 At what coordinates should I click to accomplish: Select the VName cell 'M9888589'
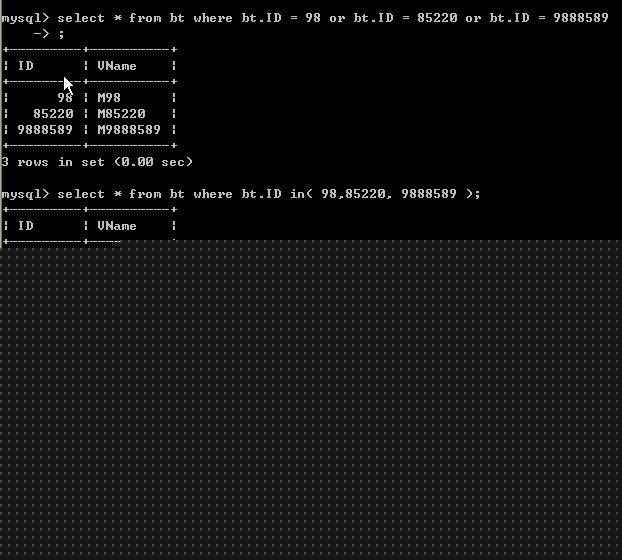129,130
